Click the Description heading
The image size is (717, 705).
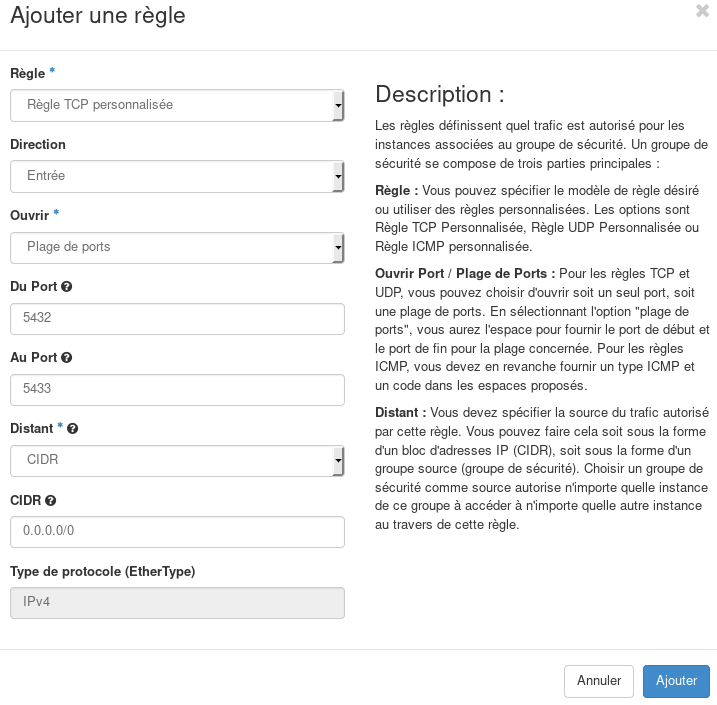439,94
